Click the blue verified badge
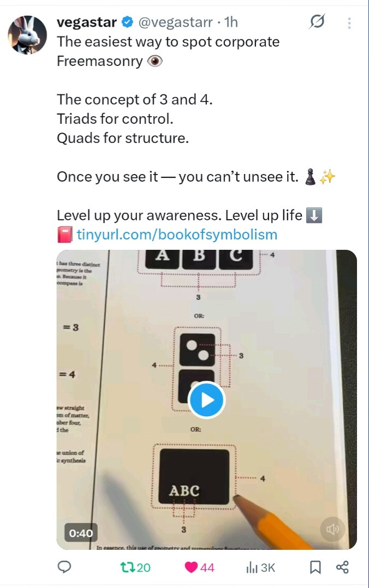 [x=127, y=22]
